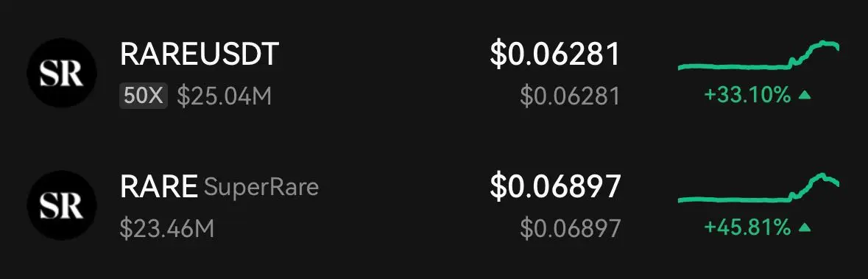Click the +45.81% change value

coord(747,227)
